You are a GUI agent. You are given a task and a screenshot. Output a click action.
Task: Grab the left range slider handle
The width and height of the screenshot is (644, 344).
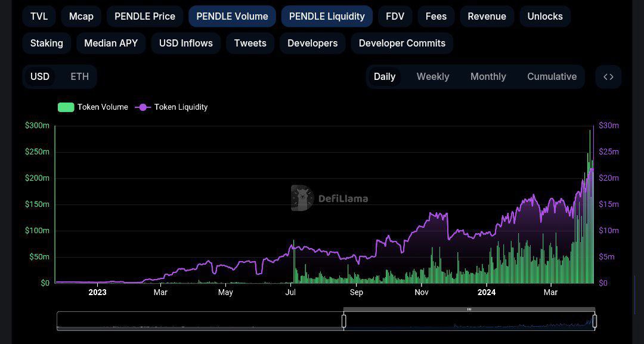coord(344,321)
